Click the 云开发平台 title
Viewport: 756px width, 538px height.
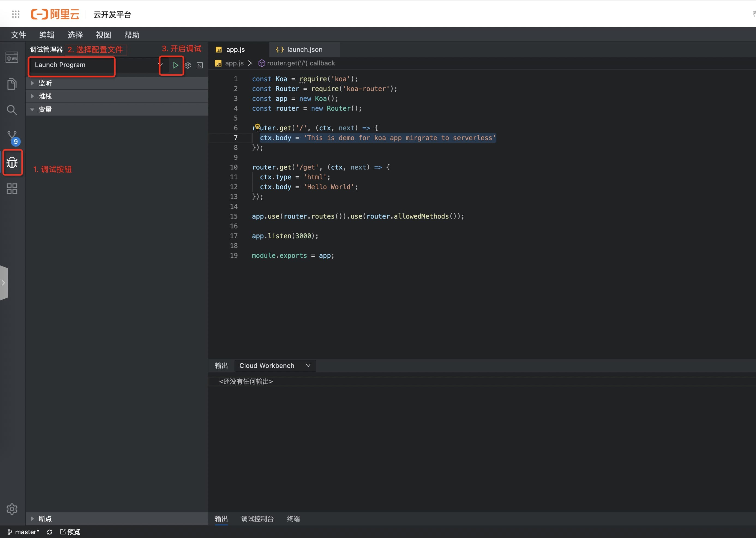point(112,14)
